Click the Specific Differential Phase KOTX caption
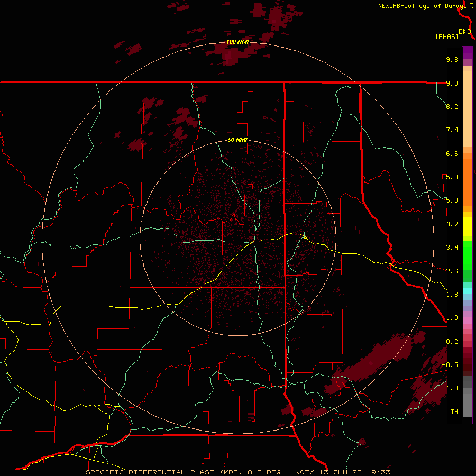The width and height of the screenshot is (476, 476). (237, 472)
